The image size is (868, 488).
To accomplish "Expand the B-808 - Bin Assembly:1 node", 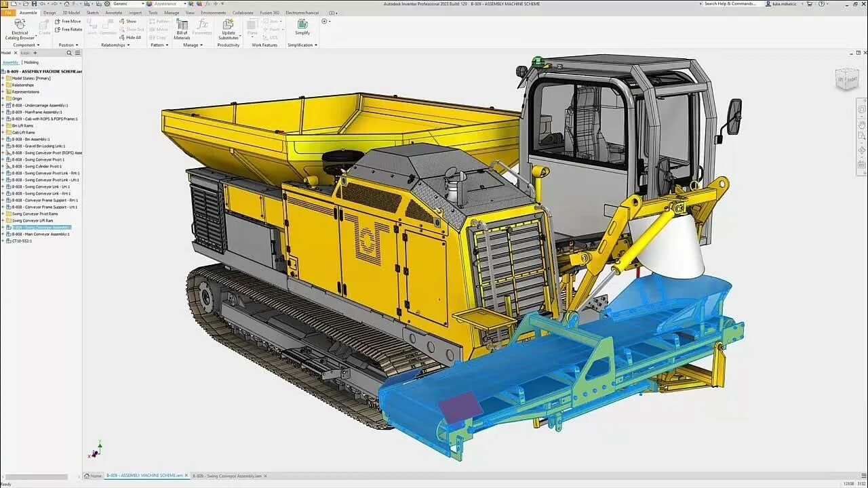I will (x=3, y=139).
